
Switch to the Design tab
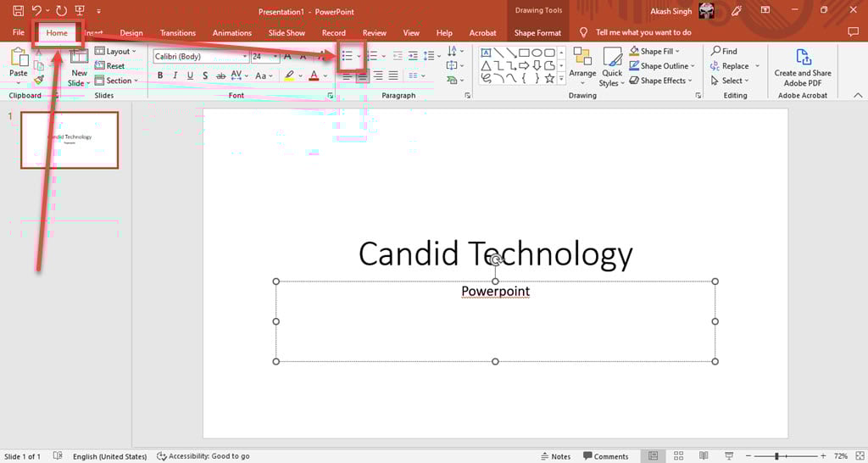pos(131,33)
